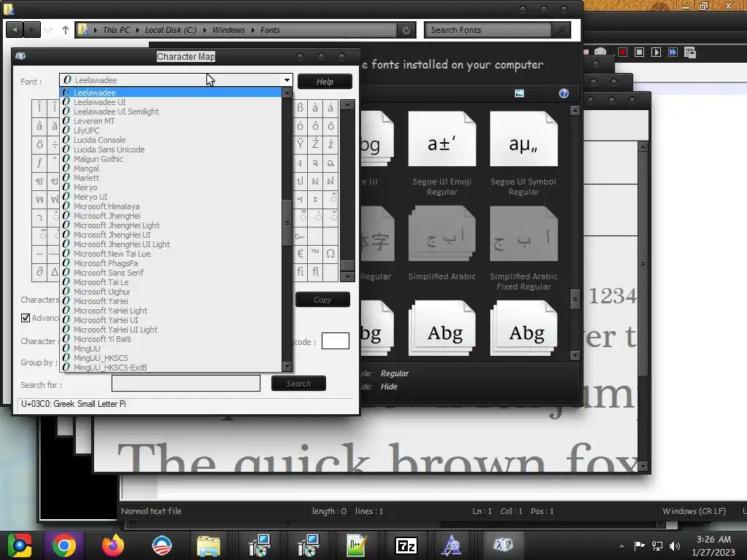Run macro multiple times icon in Notepad++

tap(673, 52)
